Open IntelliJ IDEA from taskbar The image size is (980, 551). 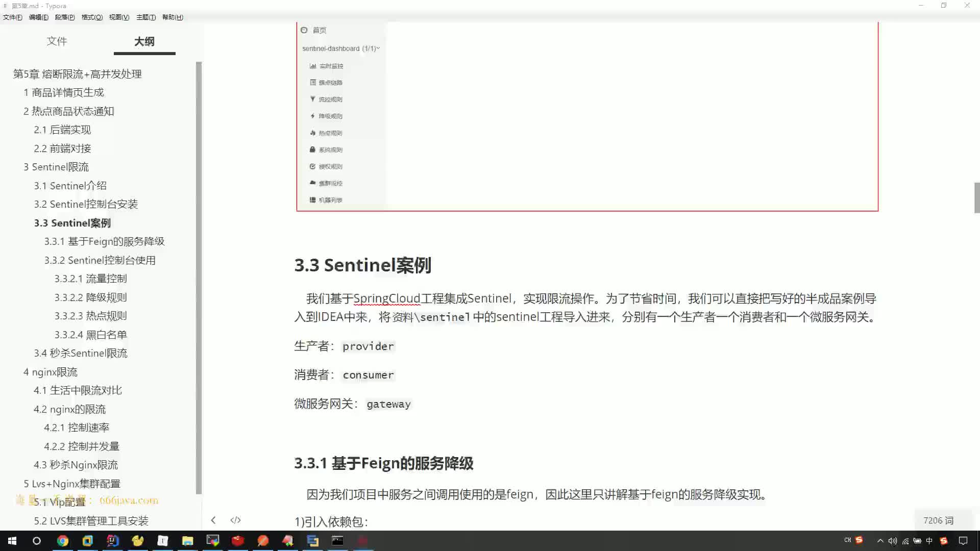113,541
